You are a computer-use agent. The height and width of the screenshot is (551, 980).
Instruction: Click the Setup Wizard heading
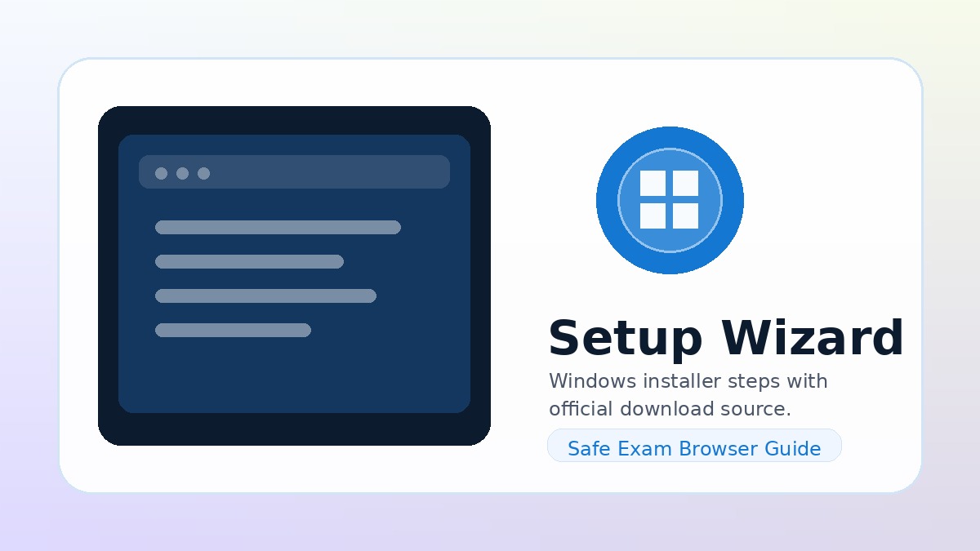[x=725, y=338]
